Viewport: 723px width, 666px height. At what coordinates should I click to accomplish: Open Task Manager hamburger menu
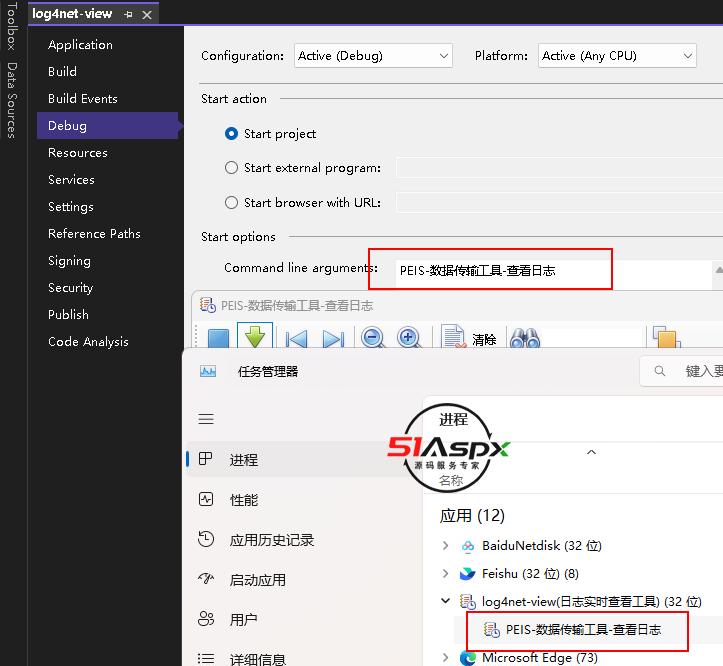(206, 419)
